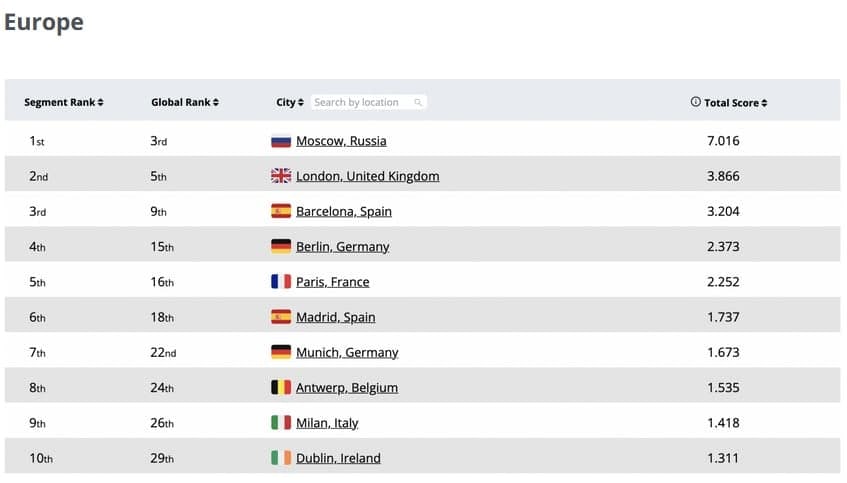The height and width of the screenshot is (483, 847).
Task: Open the Madrid, Spain link
Action: point(335,317)
